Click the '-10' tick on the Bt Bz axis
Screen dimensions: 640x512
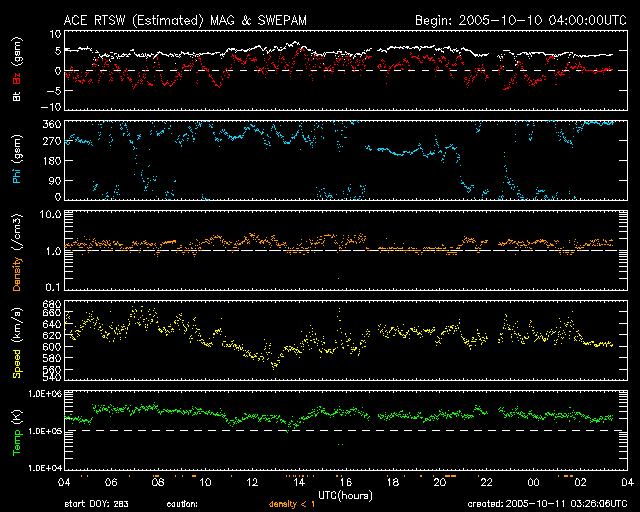coord(50,107)
